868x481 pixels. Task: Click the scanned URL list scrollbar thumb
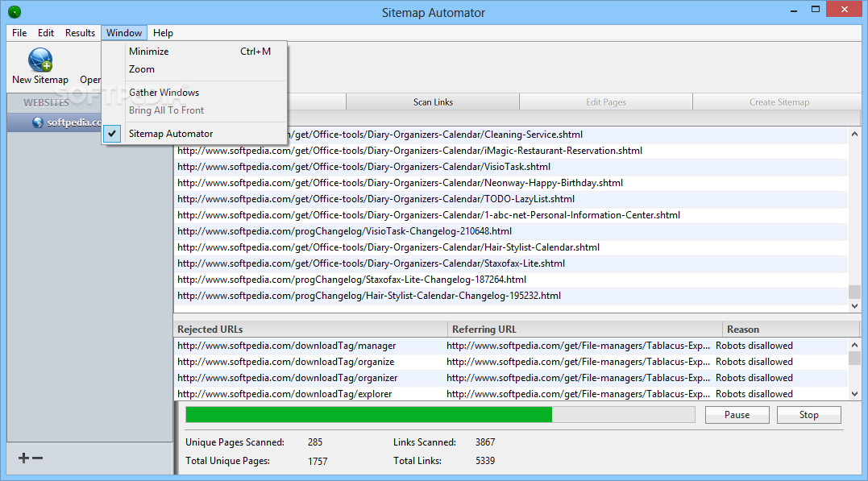(x=855, y=292)
